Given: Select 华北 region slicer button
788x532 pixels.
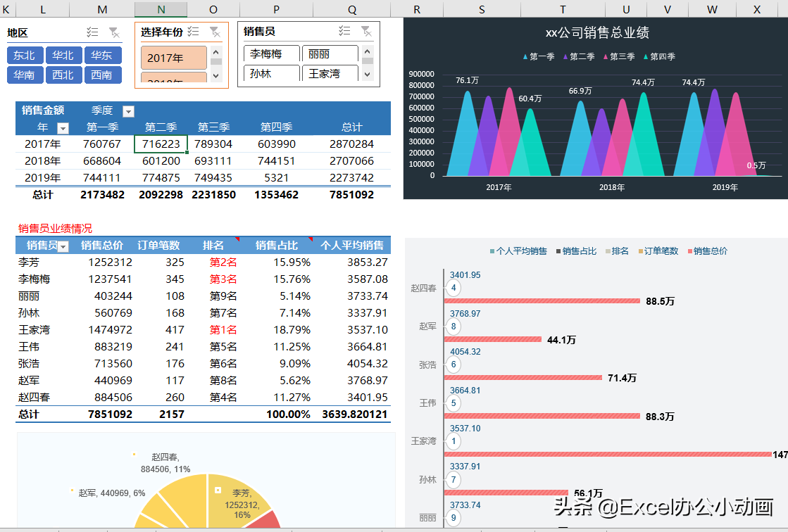Looking at the screenshot, I should click(63, 56).
